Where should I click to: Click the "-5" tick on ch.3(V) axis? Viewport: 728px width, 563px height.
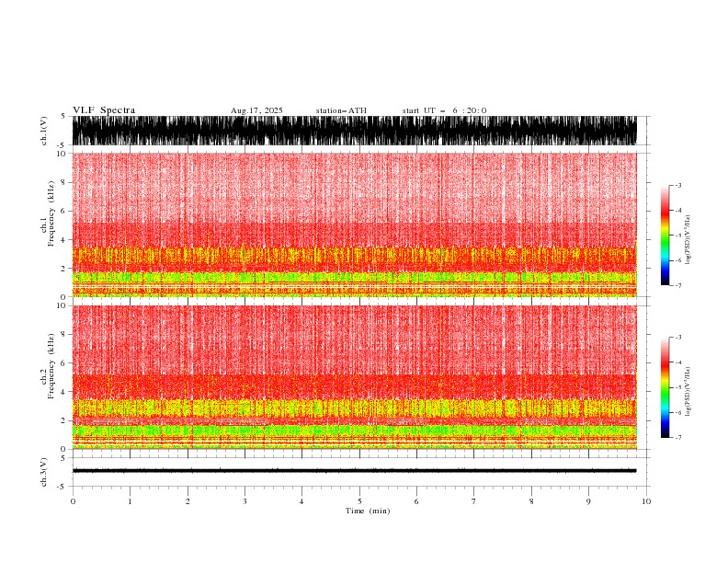[63, 487]
